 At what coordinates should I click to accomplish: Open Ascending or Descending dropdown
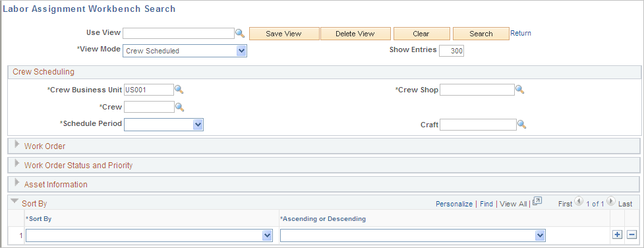coord(540,235)
